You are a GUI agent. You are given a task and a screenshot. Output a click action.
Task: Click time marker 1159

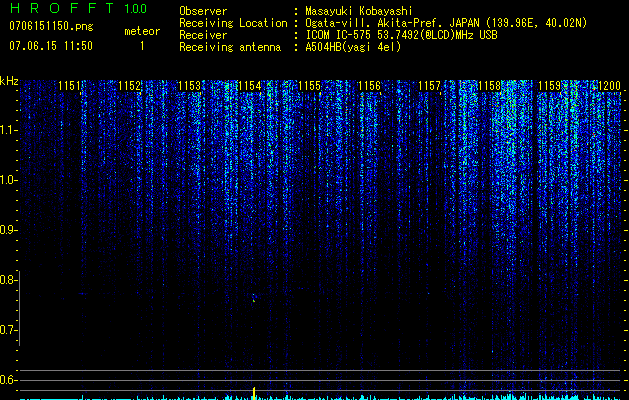pyautogui.click(x=550, y=86)
